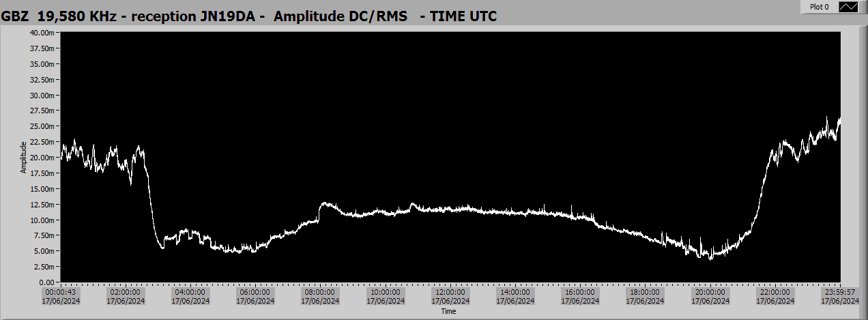Click the 02:00:00 x-axis time label
The width and height of the screenshot is (868, 320).
(x=126, y=292)
